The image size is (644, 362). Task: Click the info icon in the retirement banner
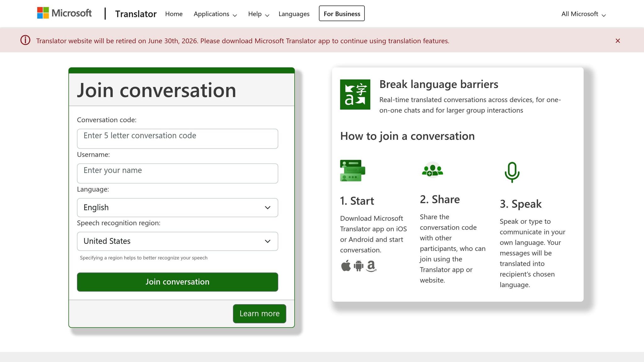tap(25, 41)
